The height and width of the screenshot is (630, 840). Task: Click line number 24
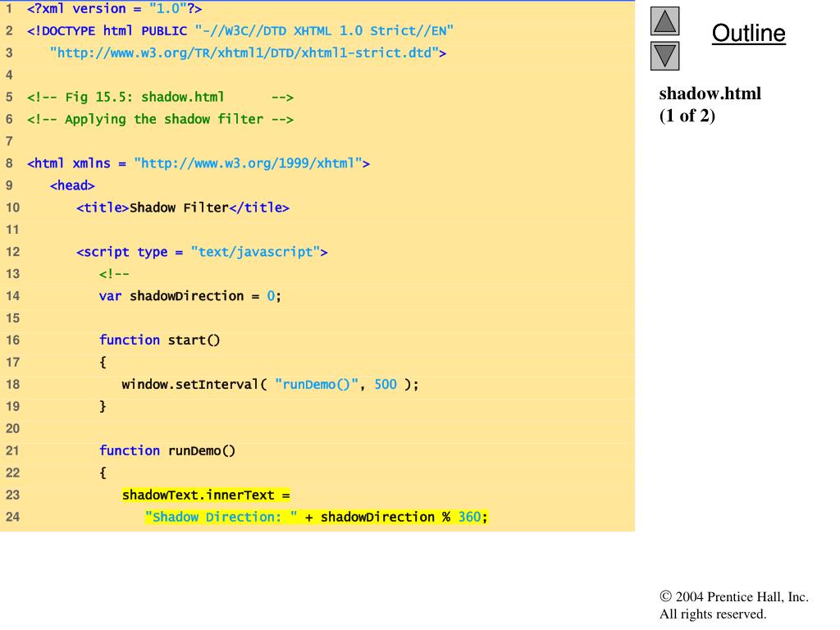click(13, 517)
